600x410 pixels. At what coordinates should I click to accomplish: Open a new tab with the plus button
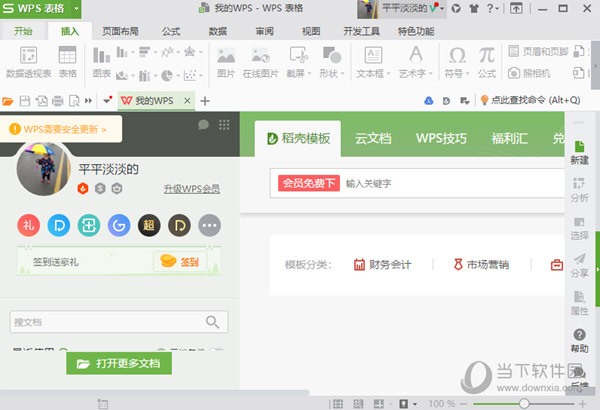tap(205, 101)
